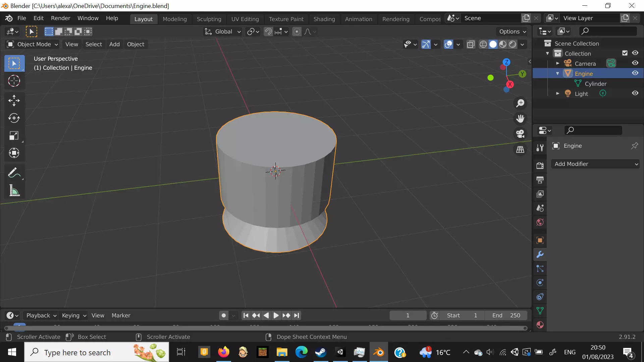Select the Annotate tool
The width and height of the screenshot is (644, 362).
click(x=14, y=173)
